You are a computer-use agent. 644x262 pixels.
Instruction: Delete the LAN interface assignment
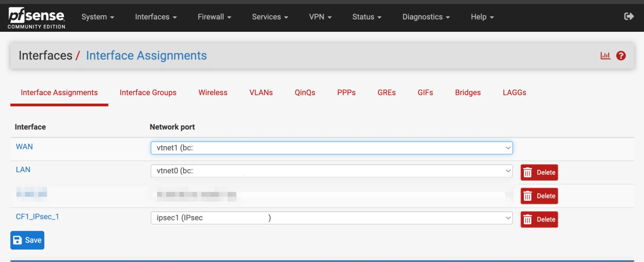(539, 173)
